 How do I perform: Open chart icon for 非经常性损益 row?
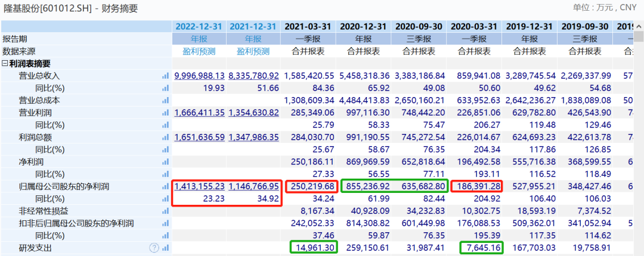[166, 211]
